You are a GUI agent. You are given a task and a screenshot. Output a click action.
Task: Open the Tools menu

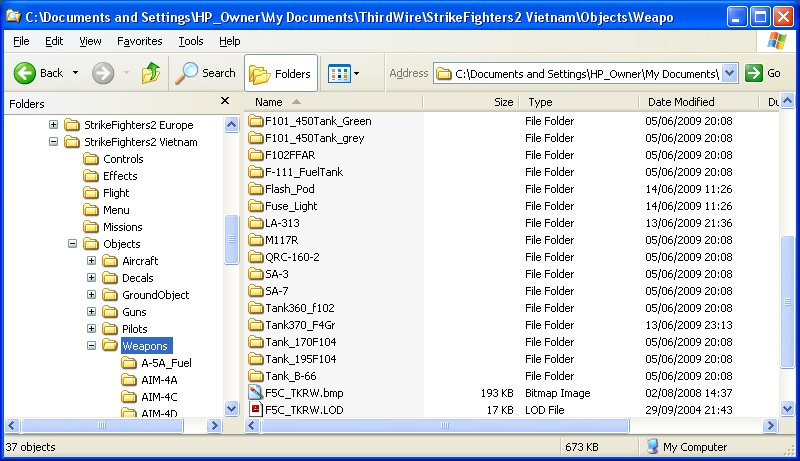[x=191, y=41]
